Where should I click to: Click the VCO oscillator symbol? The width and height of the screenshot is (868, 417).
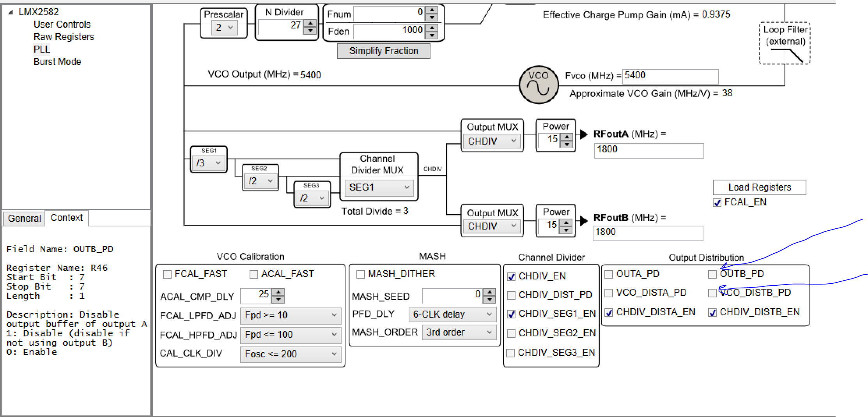(539, 85)
